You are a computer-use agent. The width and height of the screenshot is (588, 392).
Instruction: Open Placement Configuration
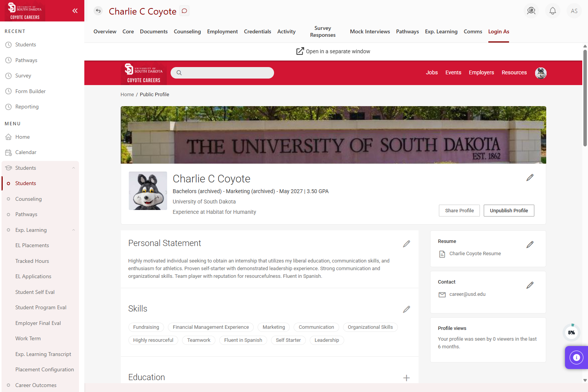click(x=44, y=369)
